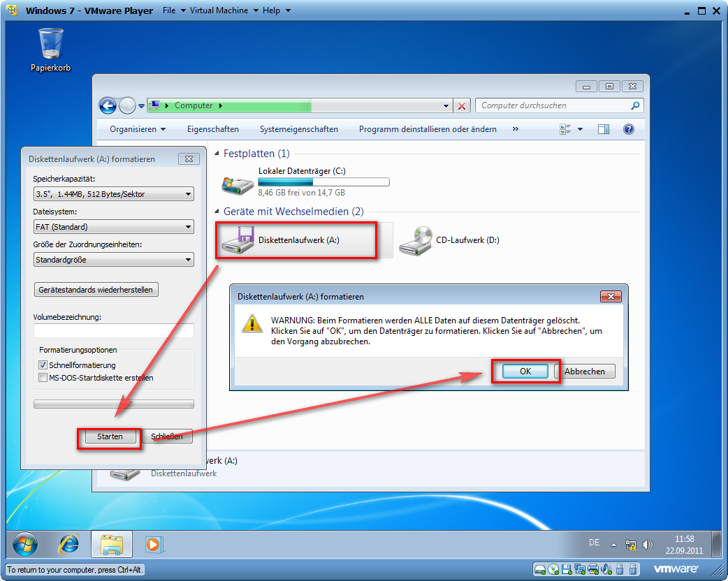
Task: Confirm the format warning with OK
Action: (x=525, y=372)
